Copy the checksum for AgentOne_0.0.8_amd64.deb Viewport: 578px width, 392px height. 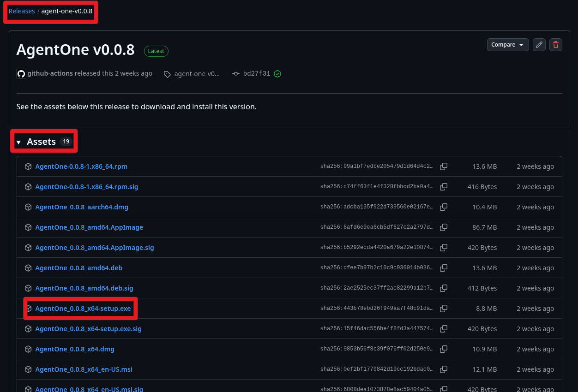click(443, 268)
